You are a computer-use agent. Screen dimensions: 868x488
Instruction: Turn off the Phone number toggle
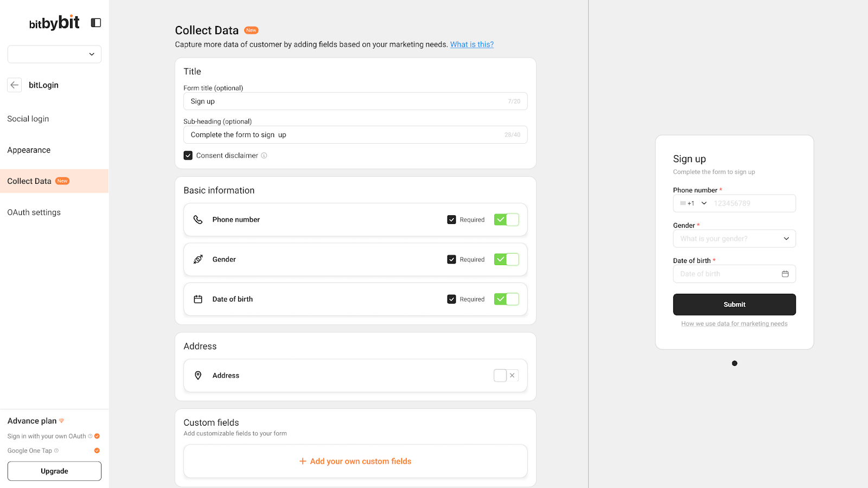click(x=507, y=220)
